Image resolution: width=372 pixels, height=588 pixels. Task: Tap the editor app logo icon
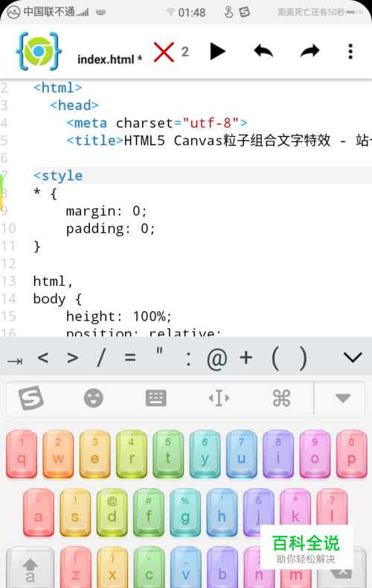[x=39, y=51]
